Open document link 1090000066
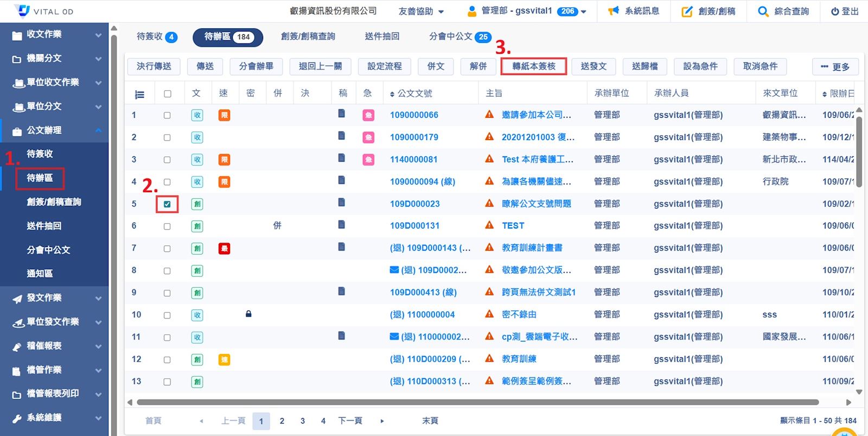The width and height of the screenshot is (868, 436). (x=414, y=115)
